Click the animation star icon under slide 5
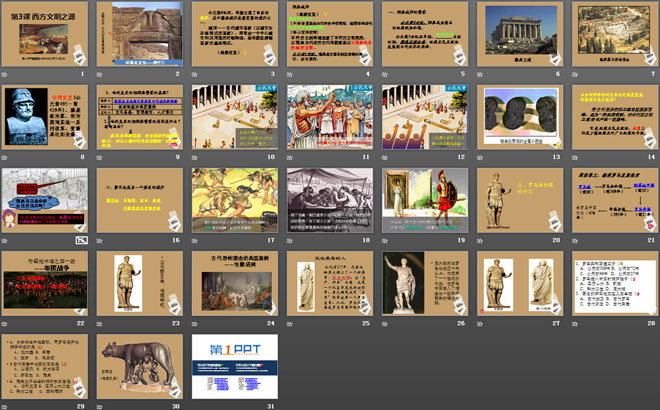The width and height of the screenshot is (660, 410). pyautogui.click(x=385, y=74)
